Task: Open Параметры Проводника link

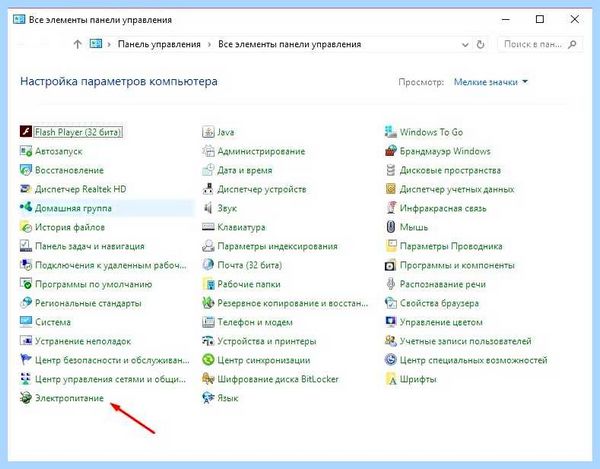Action: click(451, 246)
